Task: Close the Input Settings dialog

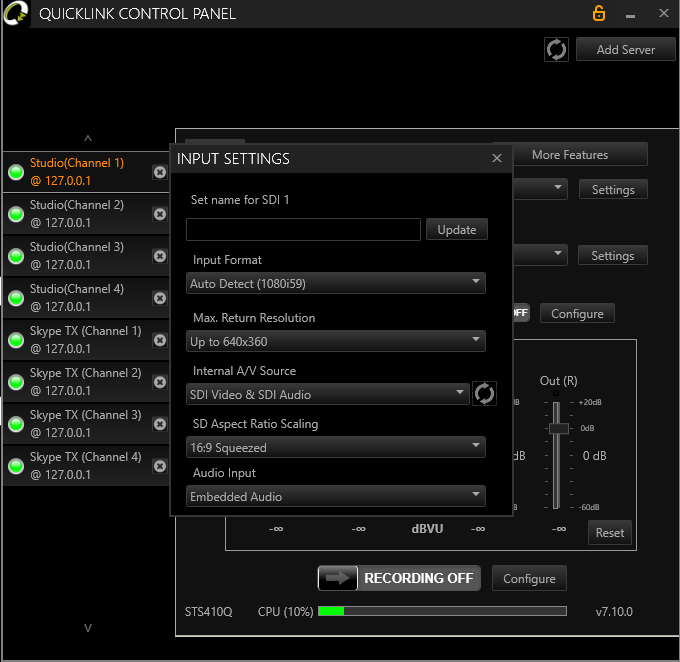Action: (497, 158)
